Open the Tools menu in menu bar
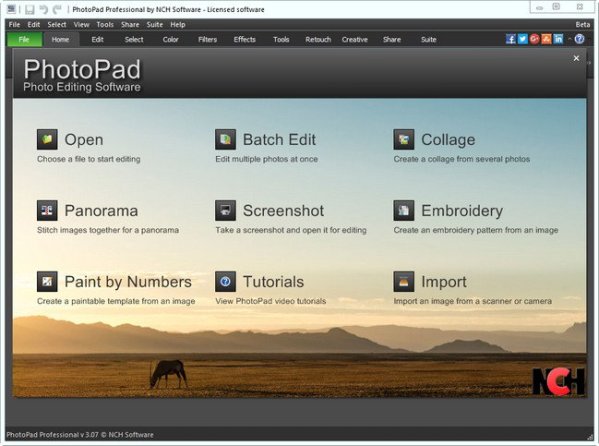 (105, 24)
